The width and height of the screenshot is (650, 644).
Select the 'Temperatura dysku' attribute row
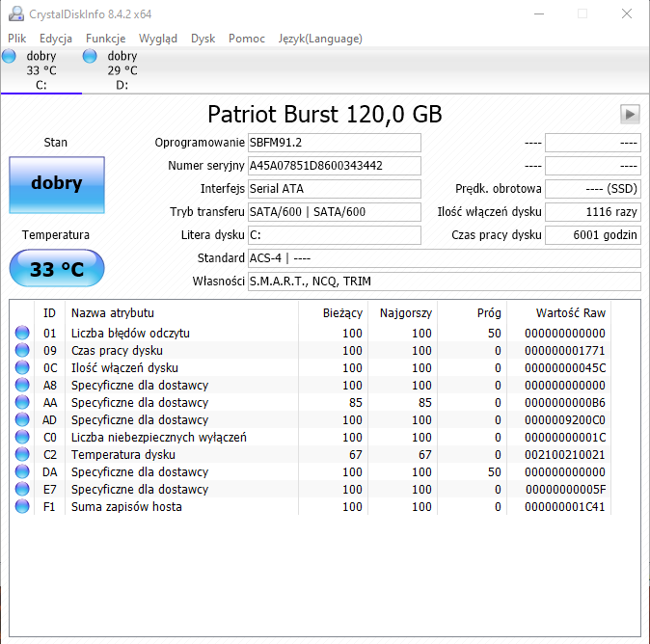click(311, 455)
